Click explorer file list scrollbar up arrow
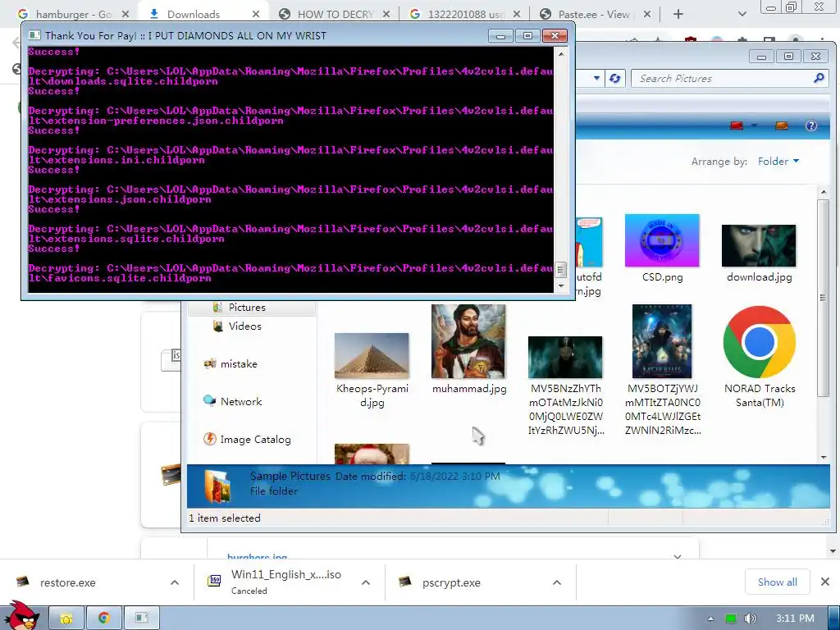The width and height of the screenshot is (840, 630). pyautogui.click(x=824, y=192)
